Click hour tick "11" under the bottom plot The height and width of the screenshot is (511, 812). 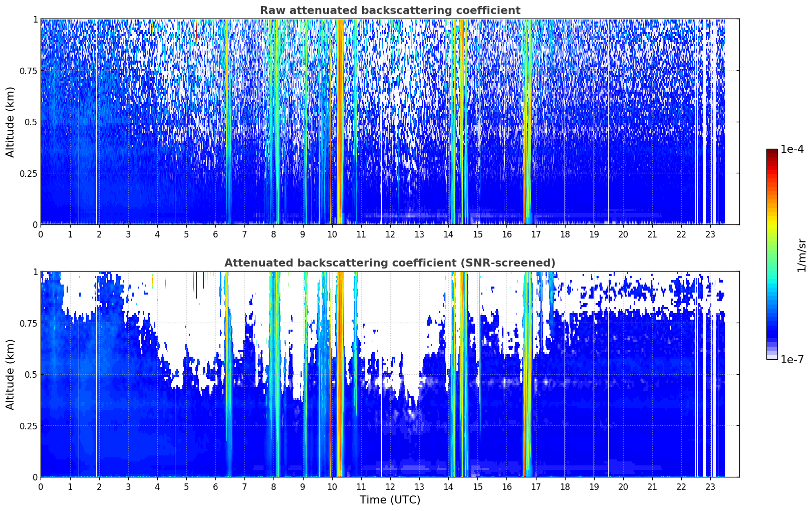pyautogui.click(x=361, y=486)
